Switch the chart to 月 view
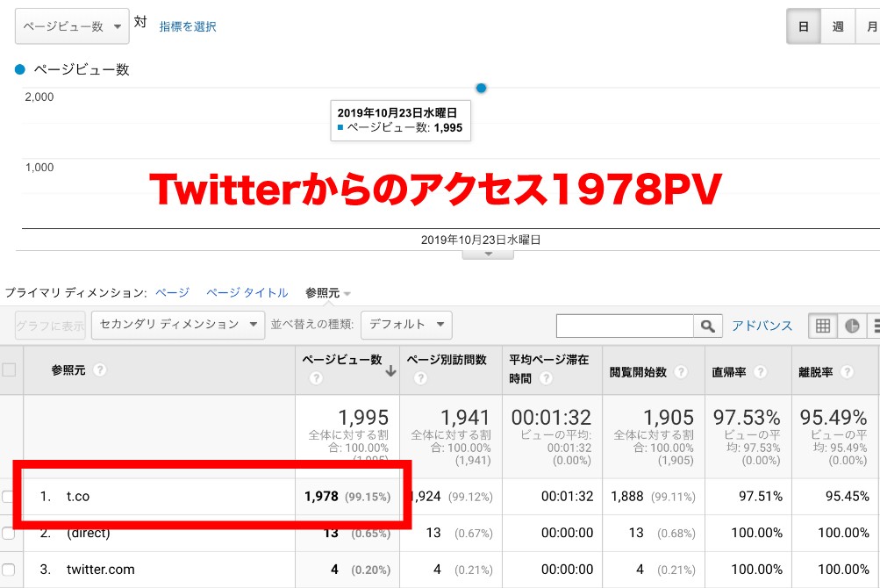The height and width of the screenshot is (588, 880). tap(869, 26)
